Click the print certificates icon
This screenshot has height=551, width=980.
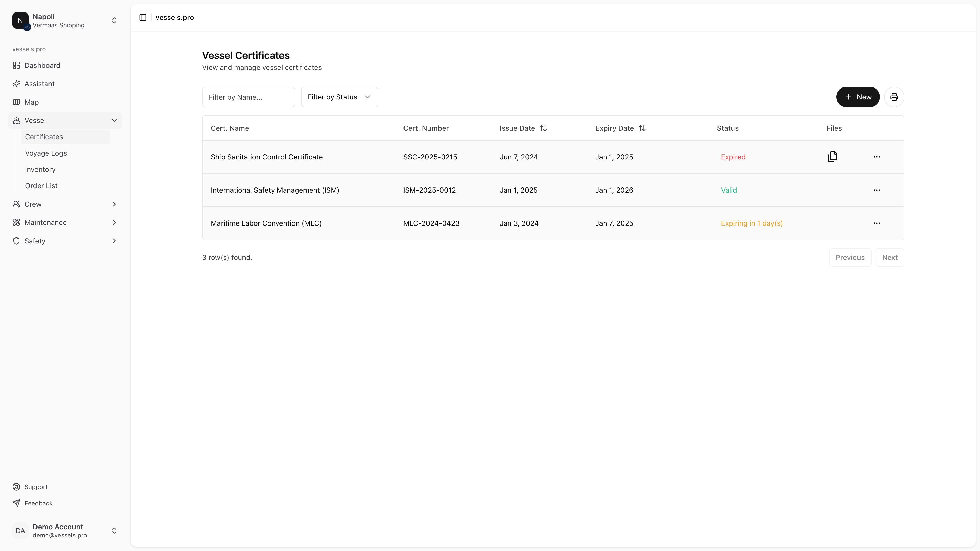point(894,97)
